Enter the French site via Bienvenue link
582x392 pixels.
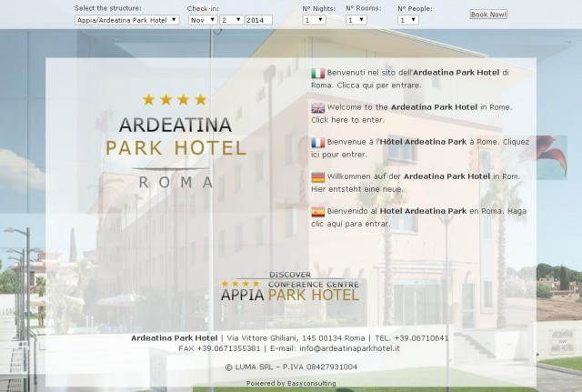point(420,147)
